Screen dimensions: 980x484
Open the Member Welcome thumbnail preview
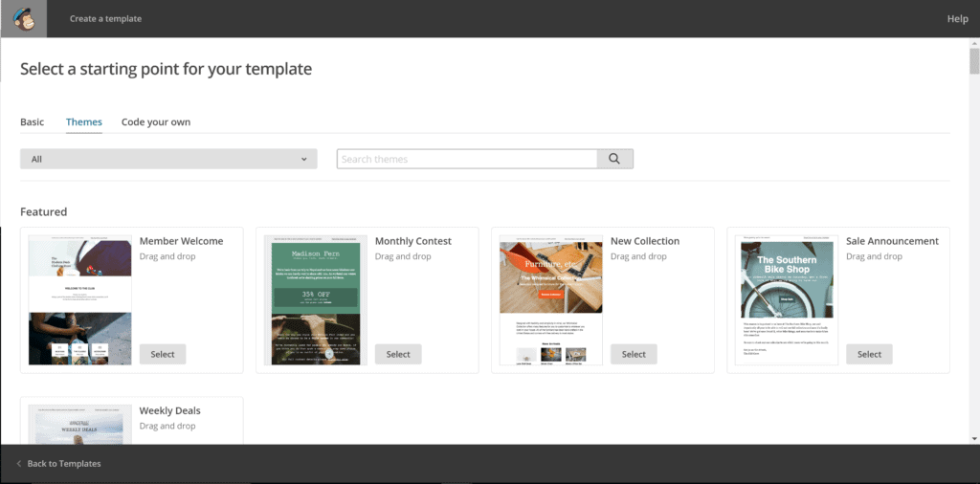(80, 300)
